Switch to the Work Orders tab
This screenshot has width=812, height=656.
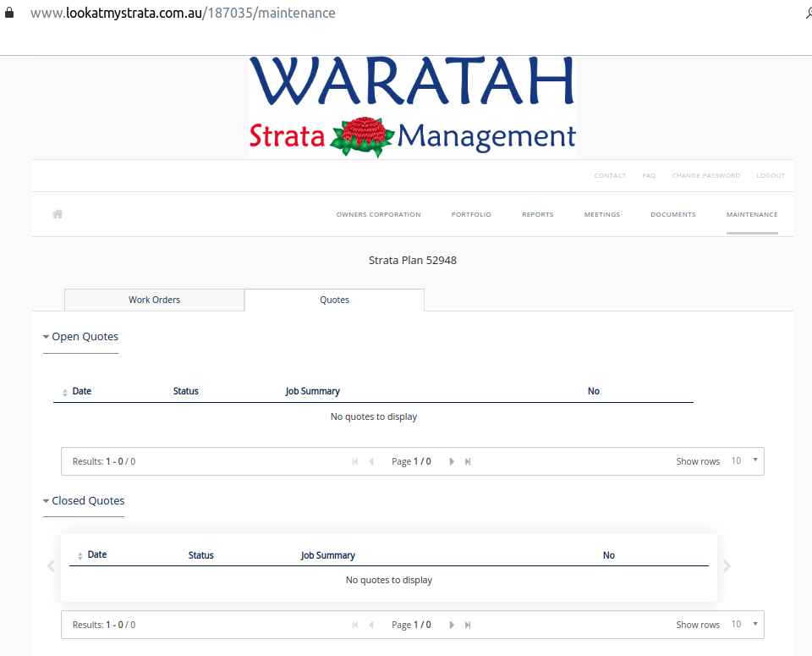click(x=154, y=300)
